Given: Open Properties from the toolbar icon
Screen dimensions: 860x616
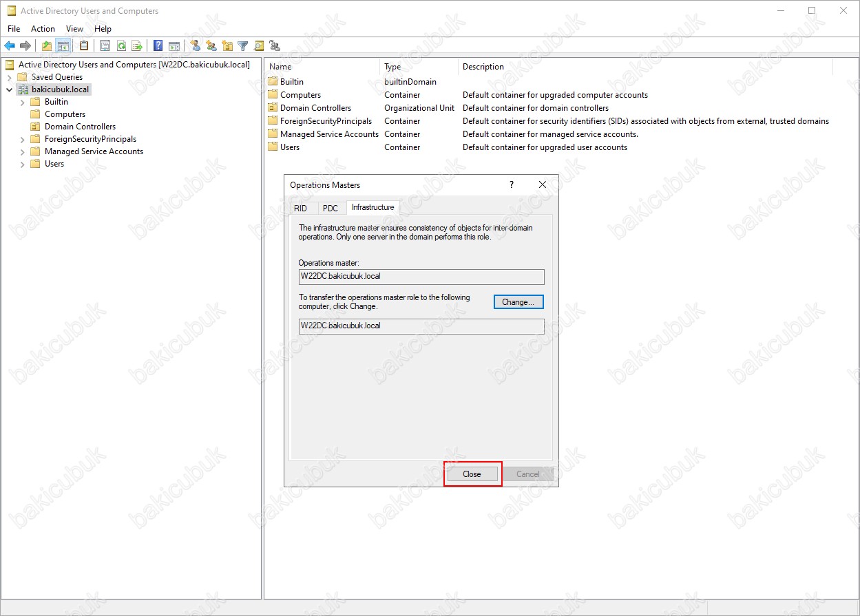Looking at the screenshot, I should point(105,46).
